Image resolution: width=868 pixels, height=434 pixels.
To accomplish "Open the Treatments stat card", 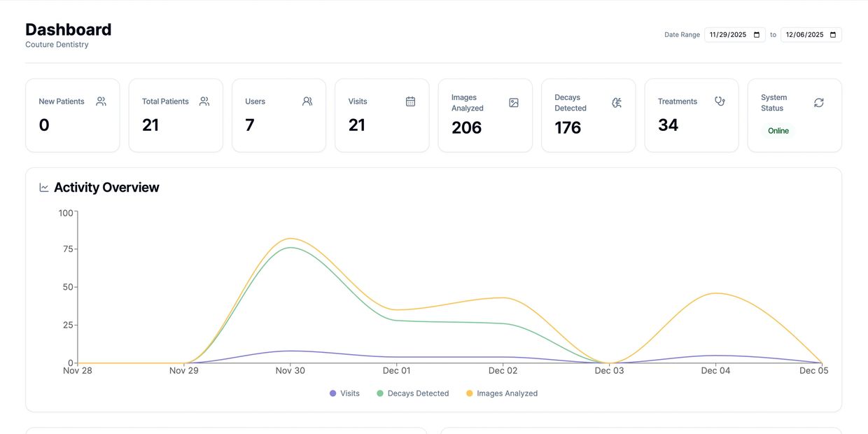I will click(x=692, y=115).
